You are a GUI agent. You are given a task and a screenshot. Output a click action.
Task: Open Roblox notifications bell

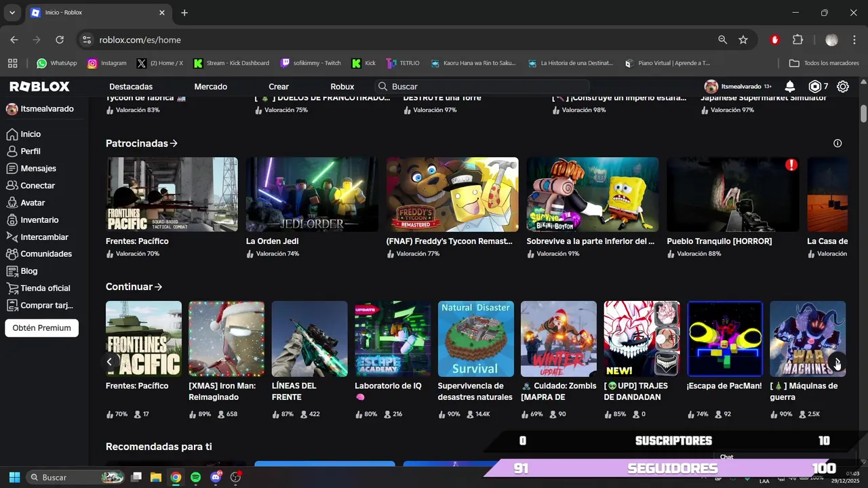(x=790, y=87)
